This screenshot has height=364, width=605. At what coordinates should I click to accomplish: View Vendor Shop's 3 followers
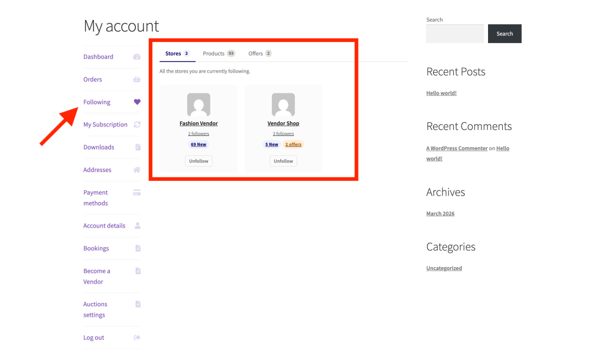(283, 134)
